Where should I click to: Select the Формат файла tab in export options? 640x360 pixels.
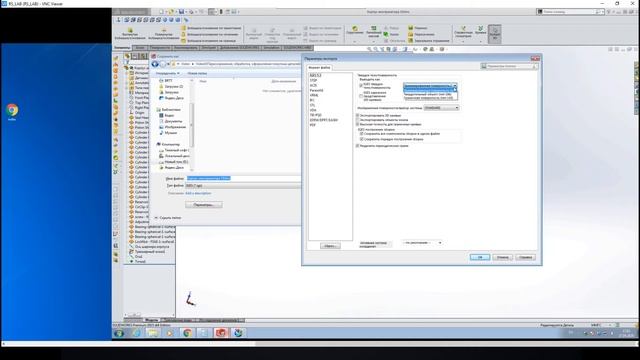[319, 67]
